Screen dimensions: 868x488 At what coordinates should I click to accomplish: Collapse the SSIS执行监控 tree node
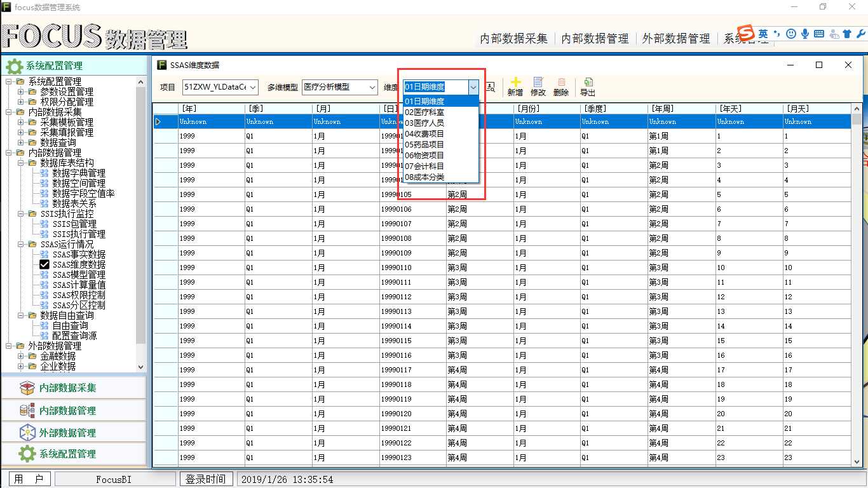20,213
